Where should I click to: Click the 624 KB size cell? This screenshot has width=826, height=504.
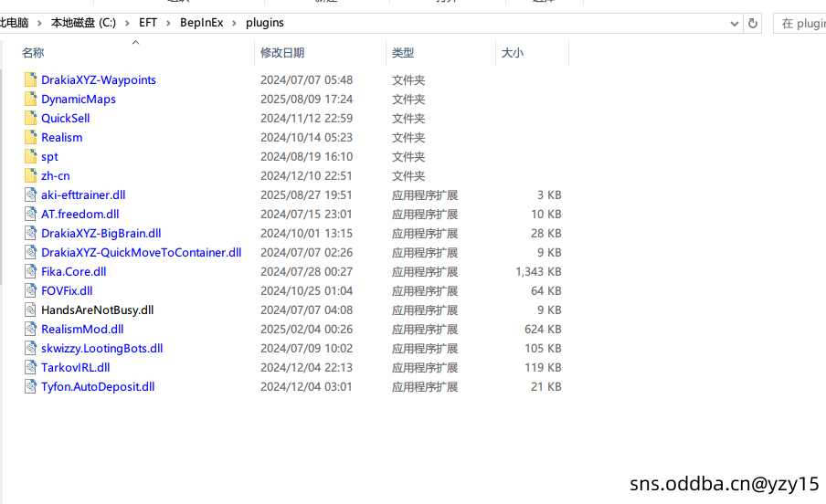pyautogui.click(x=543, y=330)
